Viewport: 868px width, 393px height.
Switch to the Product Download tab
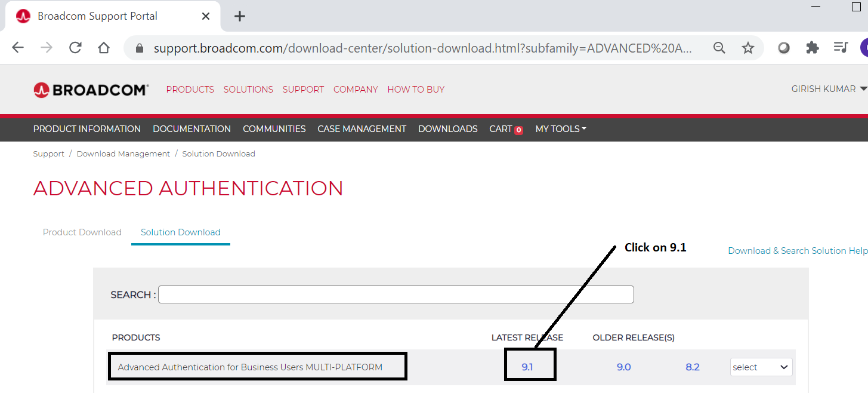click(x=82, y=232)
